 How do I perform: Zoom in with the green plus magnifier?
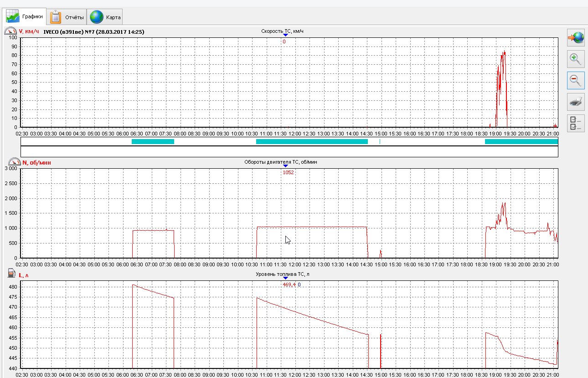pos(576,59)
